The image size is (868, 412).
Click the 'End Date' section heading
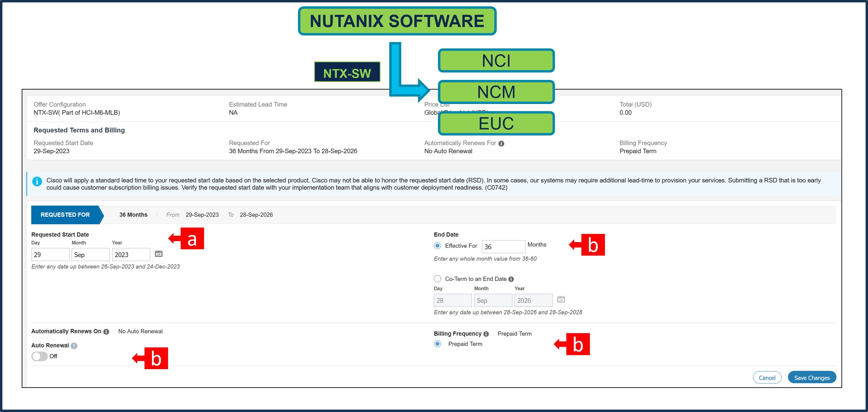(446, 234)
